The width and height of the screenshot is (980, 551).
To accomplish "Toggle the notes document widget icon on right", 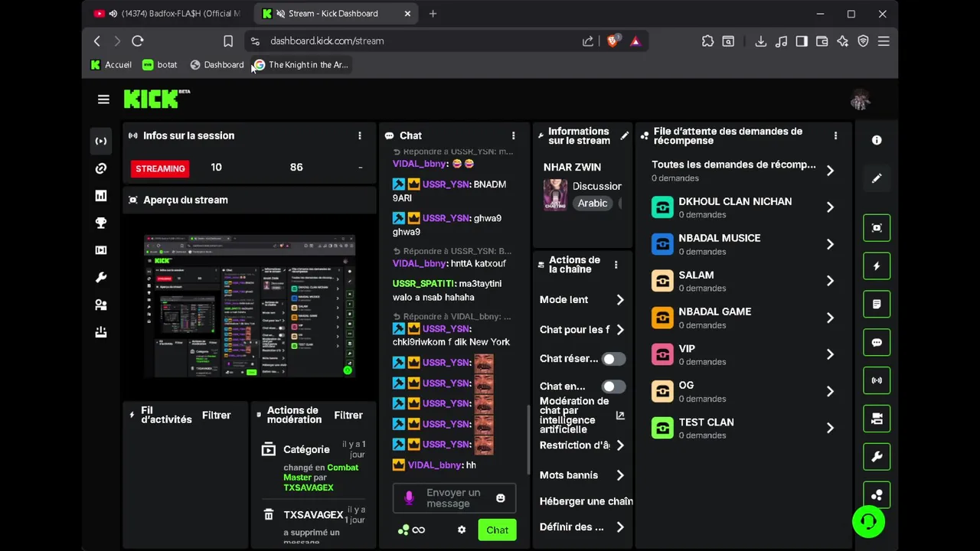I will 877,304.
